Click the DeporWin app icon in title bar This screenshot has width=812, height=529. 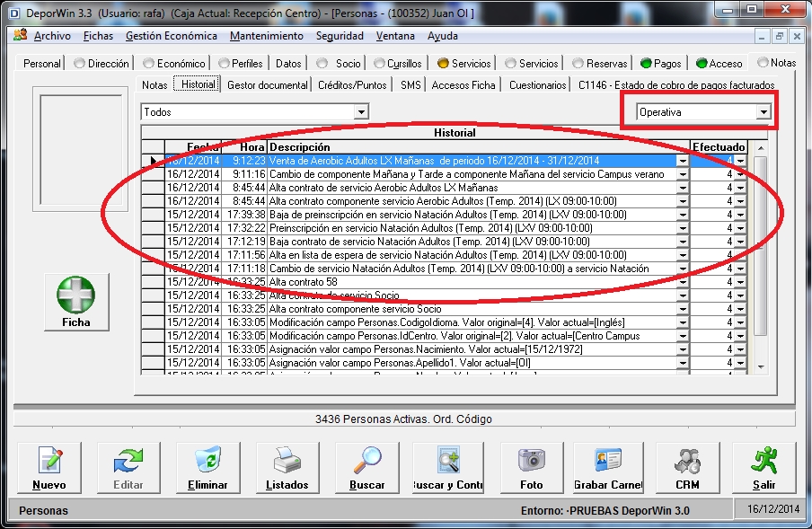14,13
